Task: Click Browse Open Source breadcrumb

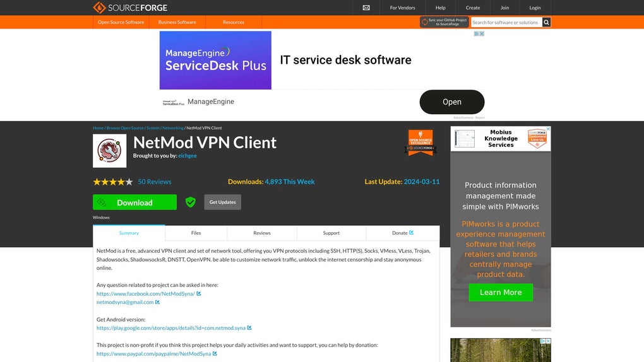Action: pos(125,128)
